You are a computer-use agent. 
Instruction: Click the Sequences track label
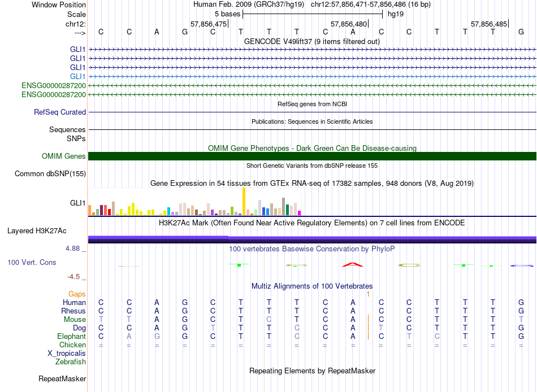click(67, 129)
